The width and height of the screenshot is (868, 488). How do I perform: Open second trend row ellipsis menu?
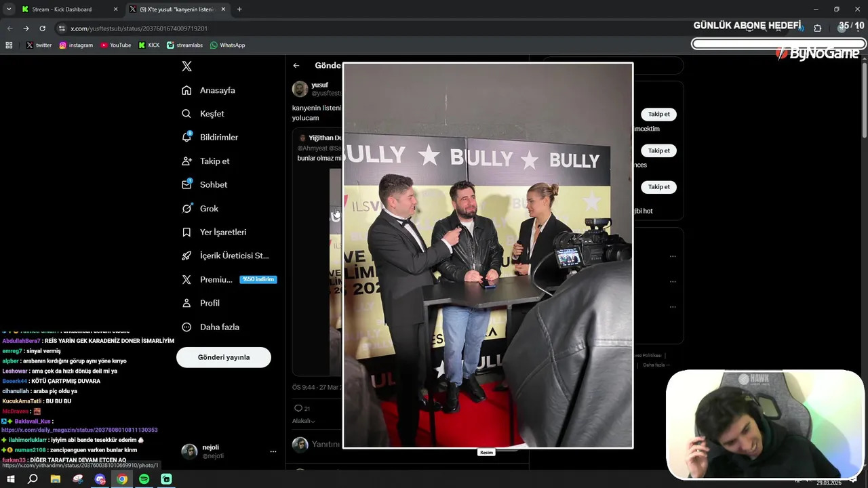tap(673, 281)
